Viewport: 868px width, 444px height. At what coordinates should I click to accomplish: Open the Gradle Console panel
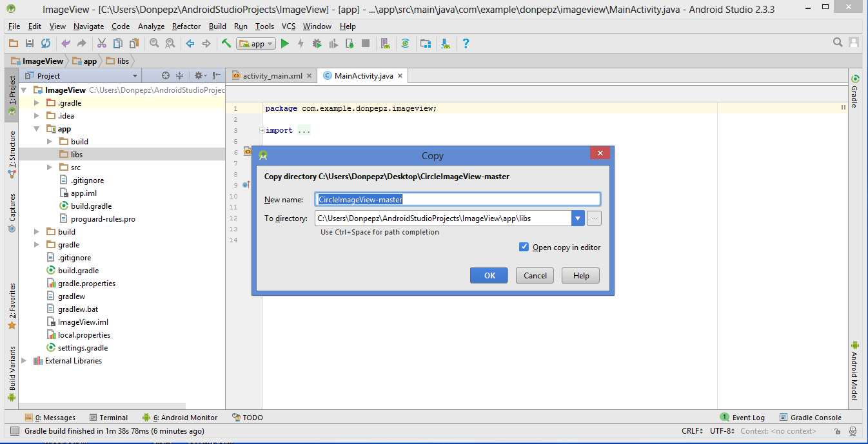click(811, 418)
